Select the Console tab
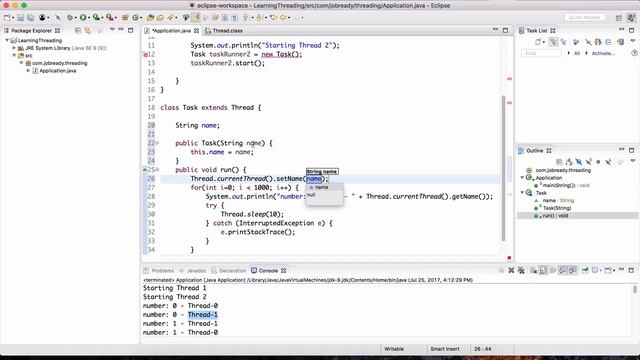This screenshot has height=360, width=640. [268, 271]
